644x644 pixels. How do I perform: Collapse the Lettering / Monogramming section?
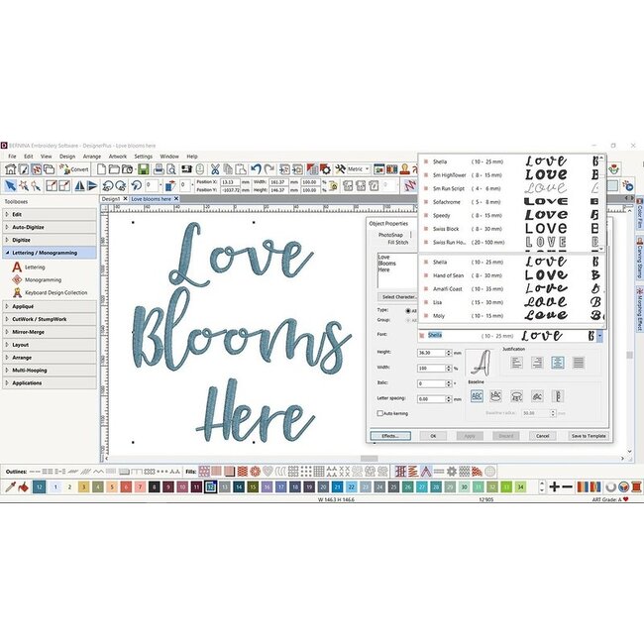[x=50, y=253]
